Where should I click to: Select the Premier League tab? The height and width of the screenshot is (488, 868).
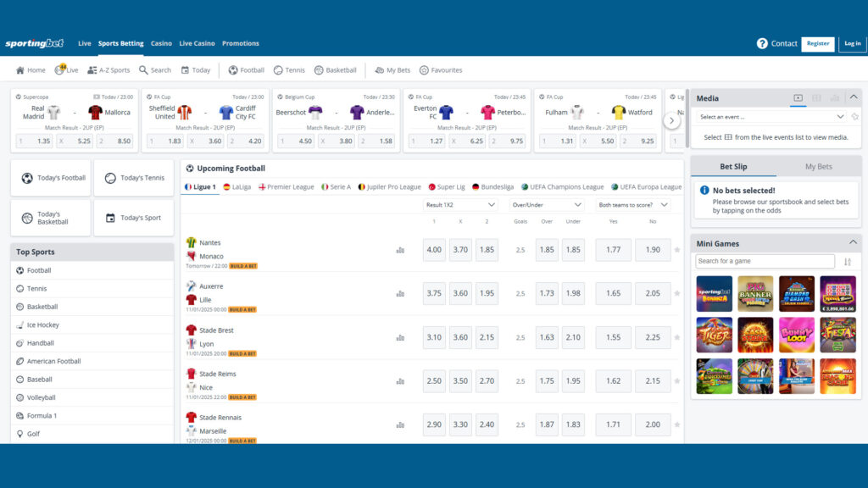click(x=287, y=187)
